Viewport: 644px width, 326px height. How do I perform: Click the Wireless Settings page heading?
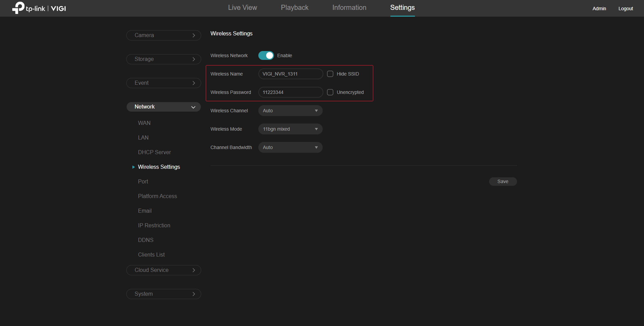[231, 34]
